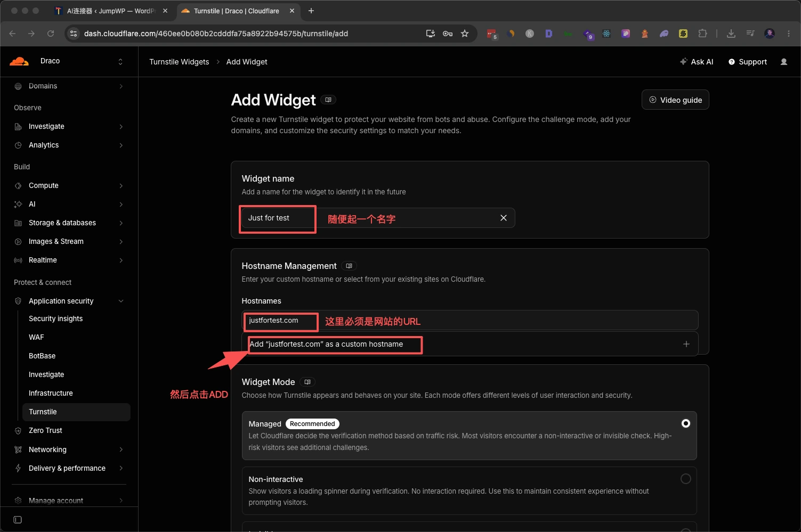The image size is (801, 532).
Task: Expand the Networking section chevron
Action: pyautogui.click(x=122, y=450)
